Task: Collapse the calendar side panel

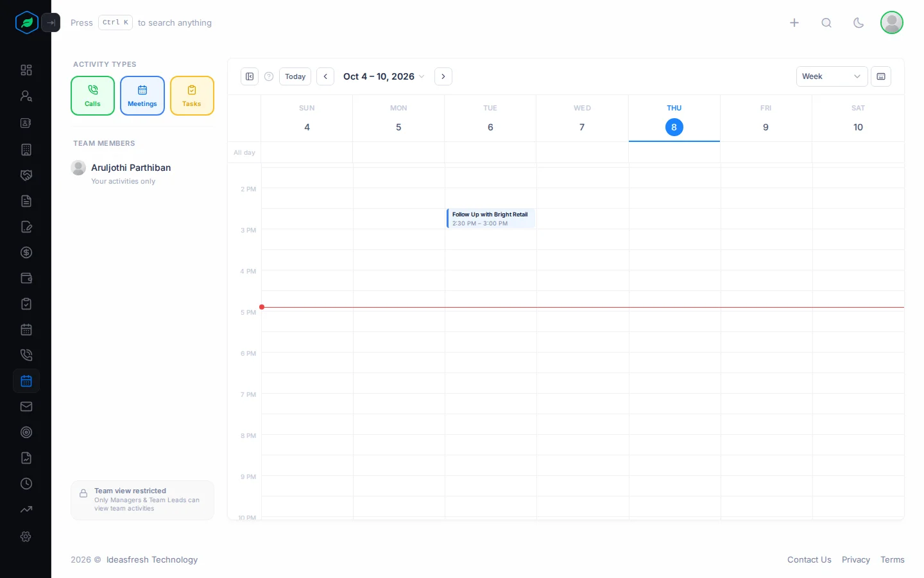Action: coord(250,76)
